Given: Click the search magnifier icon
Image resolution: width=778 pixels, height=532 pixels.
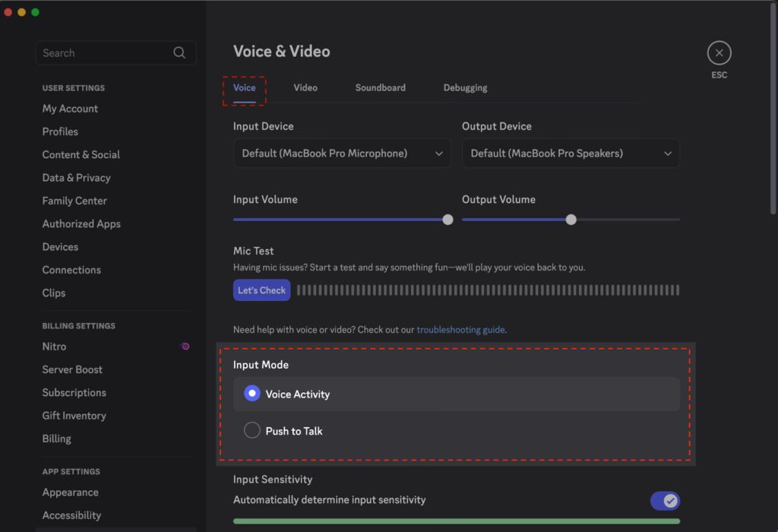Looking at the screenshot, I should pos(179,53).
